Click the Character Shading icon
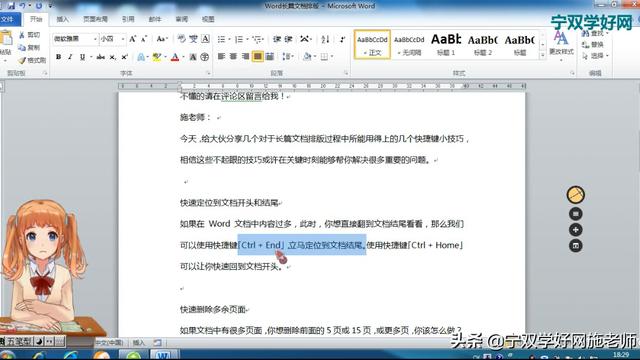 click(x=193, y=57)
